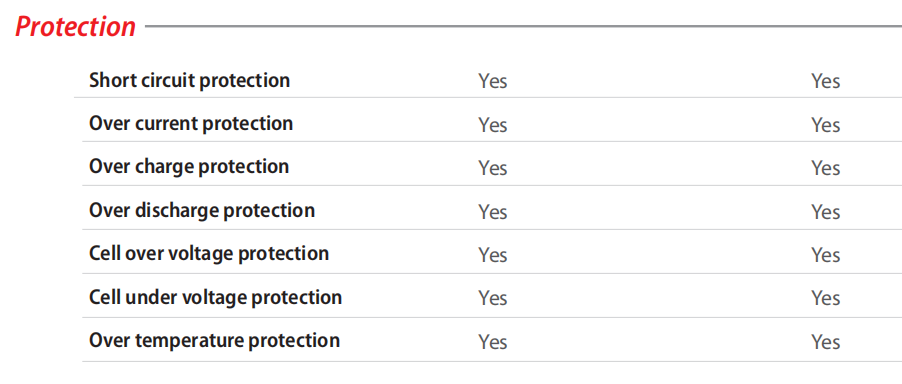Click first-column Yes for Over current protection

click(493, 125)
